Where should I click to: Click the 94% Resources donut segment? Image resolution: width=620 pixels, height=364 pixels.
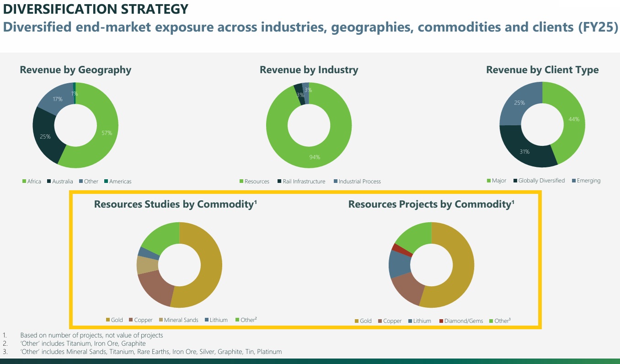[x=315, y=157]
